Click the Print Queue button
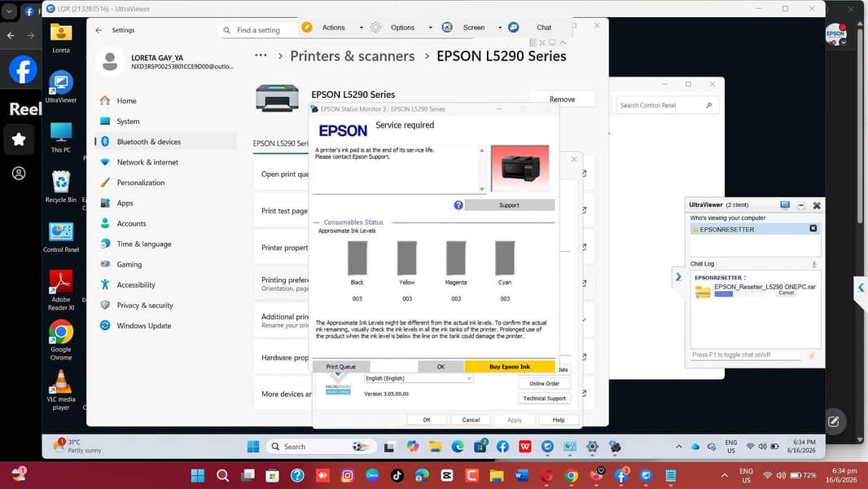The image size is (868, 489). point(340,367)
